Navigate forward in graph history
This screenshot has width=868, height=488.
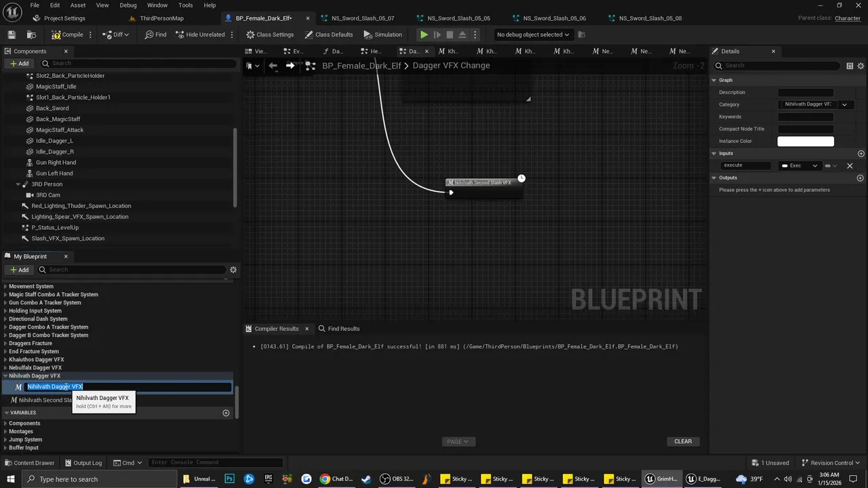(290, 66)
